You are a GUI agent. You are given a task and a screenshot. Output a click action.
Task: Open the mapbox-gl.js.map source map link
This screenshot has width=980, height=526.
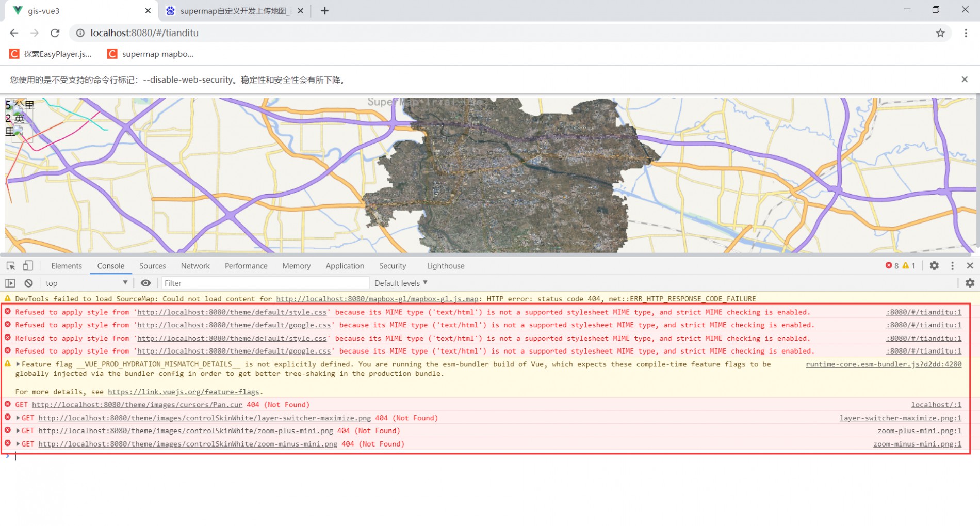pyautogui.click(x=377, y=299)
